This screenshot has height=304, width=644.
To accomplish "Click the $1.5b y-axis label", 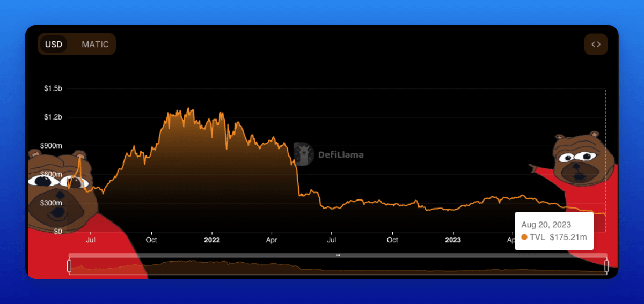I will [53, 88].
